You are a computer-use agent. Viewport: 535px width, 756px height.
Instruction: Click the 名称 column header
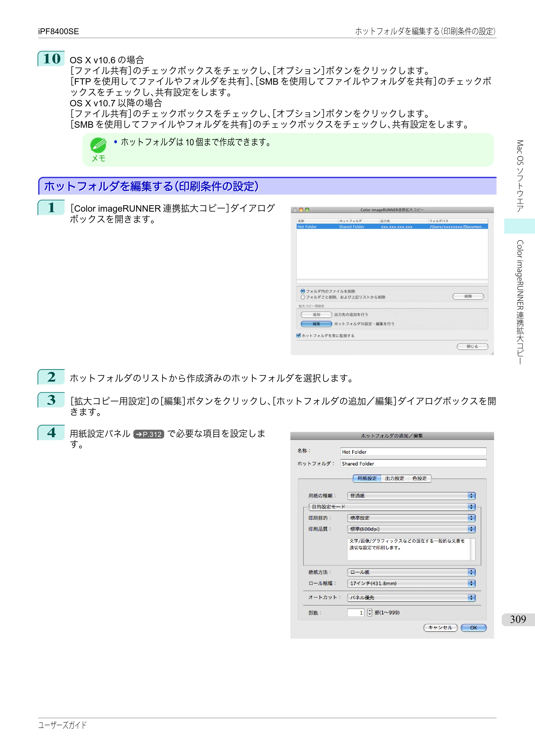click(317, 221)
